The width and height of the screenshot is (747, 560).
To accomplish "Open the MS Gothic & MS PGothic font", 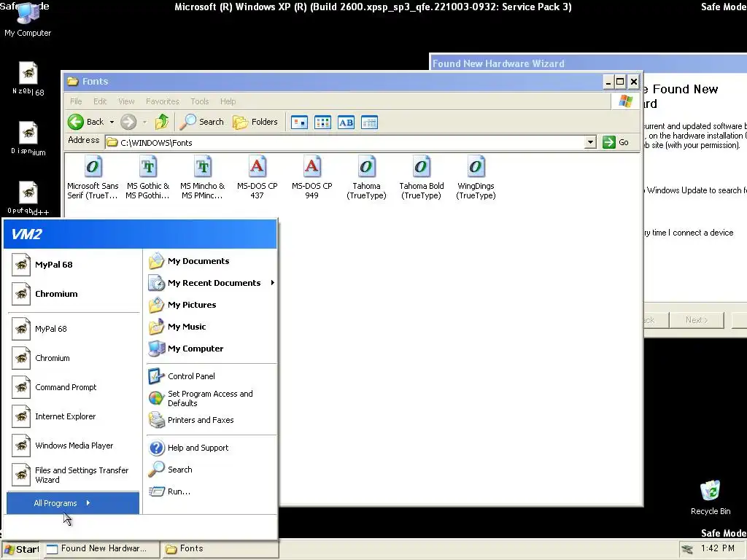I will pos(147,178).
